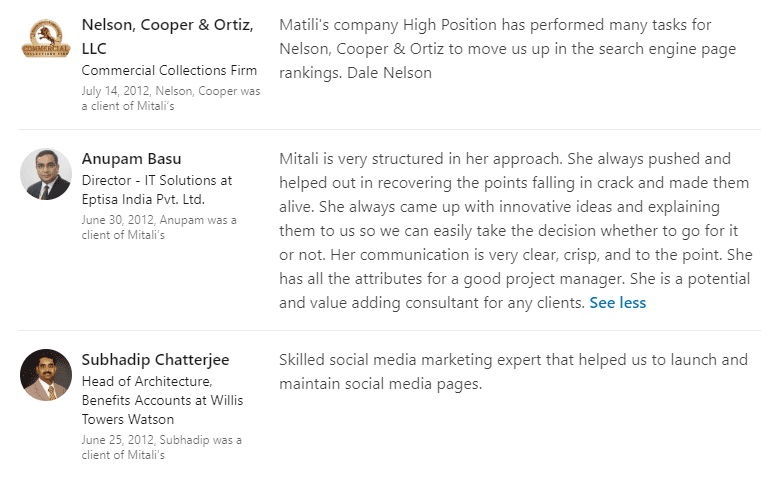Image resolution: width=780 pixels, height=480 pixels.
Task: Click the June 25, 2012 client note
Action: [162, 447]
